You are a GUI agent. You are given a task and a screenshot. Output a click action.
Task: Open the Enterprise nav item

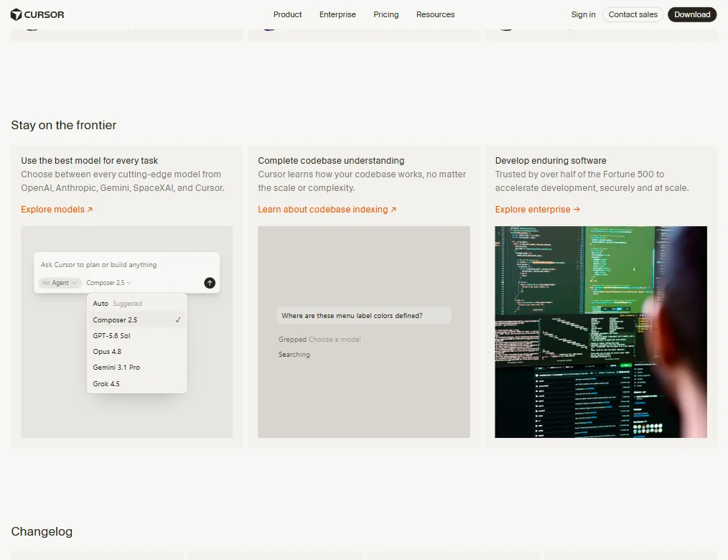tap(337, 14)
